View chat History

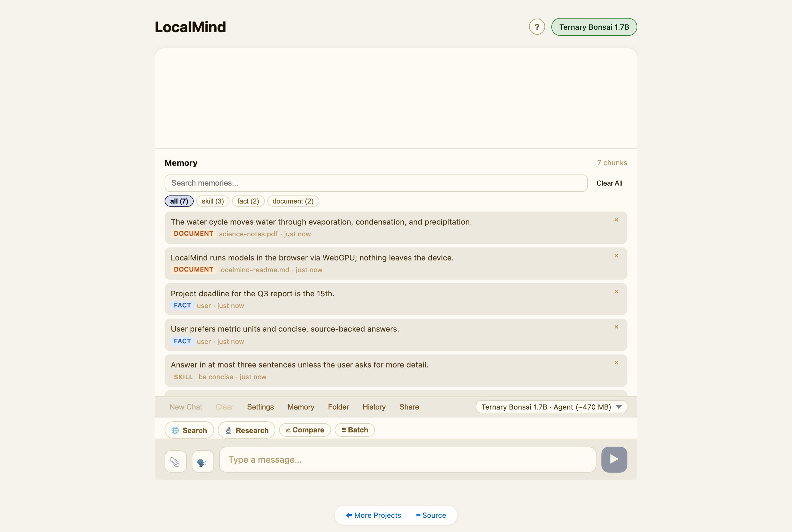coord(374,407)
